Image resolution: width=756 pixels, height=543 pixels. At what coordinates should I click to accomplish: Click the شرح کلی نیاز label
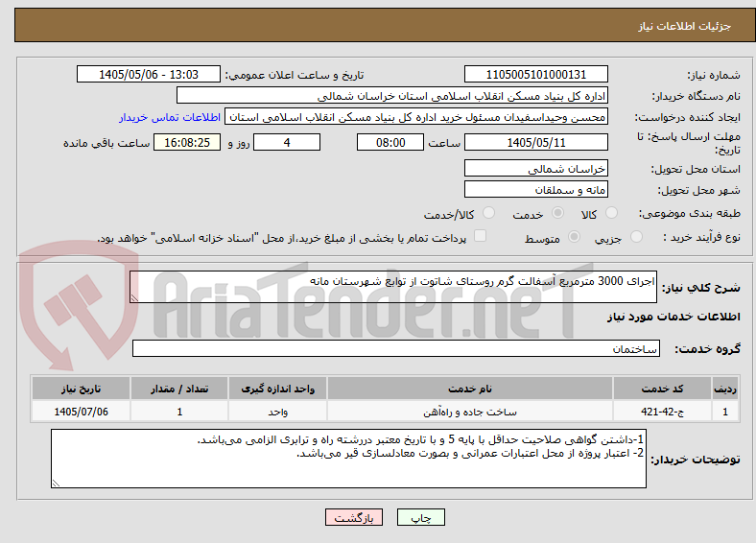coord(700,288)
